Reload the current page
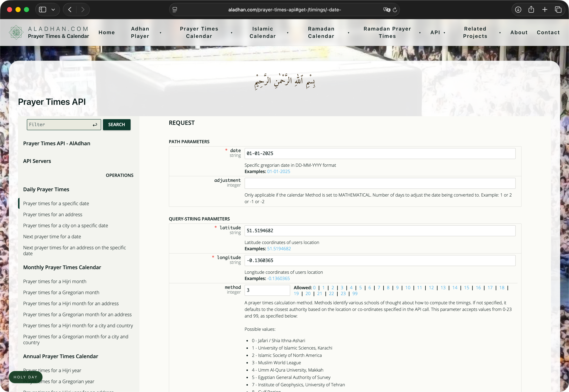This screenshot has height=392, width=569. click(394, 10)
